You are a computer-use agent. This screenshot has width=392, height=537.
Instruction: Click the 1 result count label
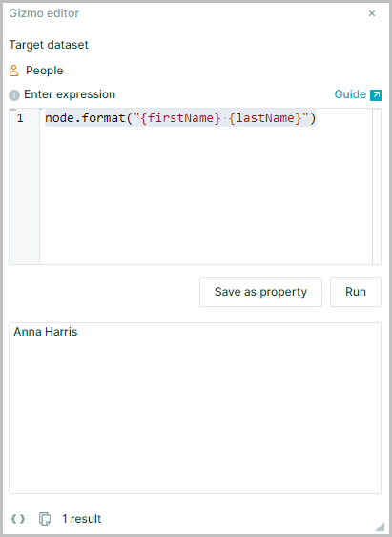tap(81, 519)
